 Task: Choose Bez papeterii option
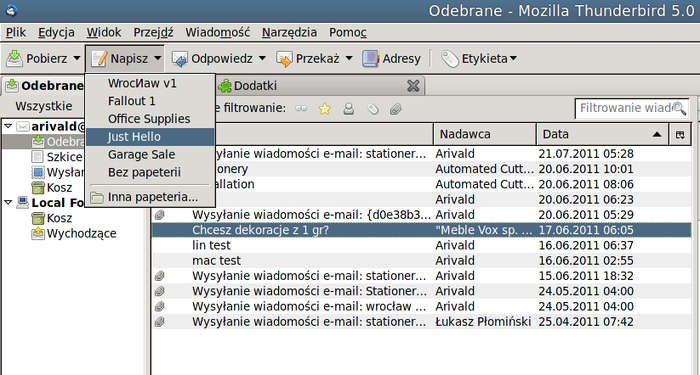[150, 172]
